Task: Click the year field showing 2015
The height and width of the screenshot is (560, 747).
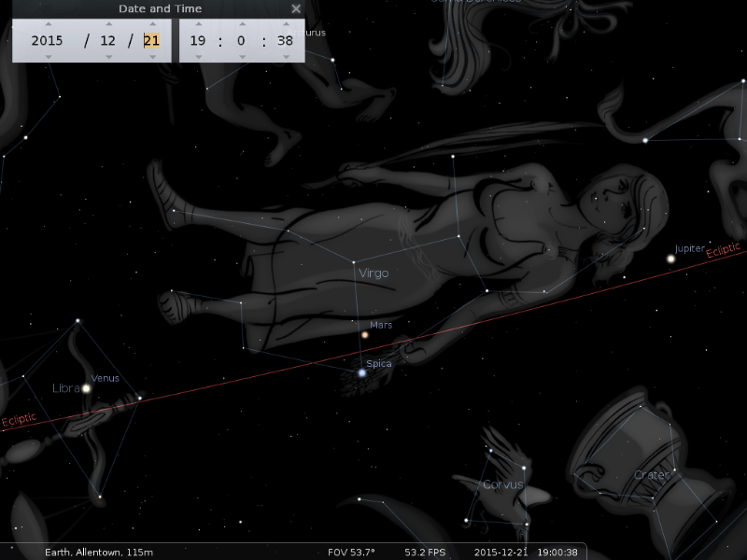Action: pos(47,41)
